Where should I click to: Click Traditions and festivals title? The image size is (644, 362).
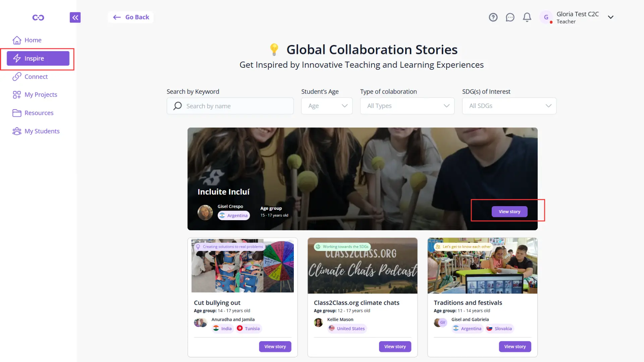coord(468,303)
